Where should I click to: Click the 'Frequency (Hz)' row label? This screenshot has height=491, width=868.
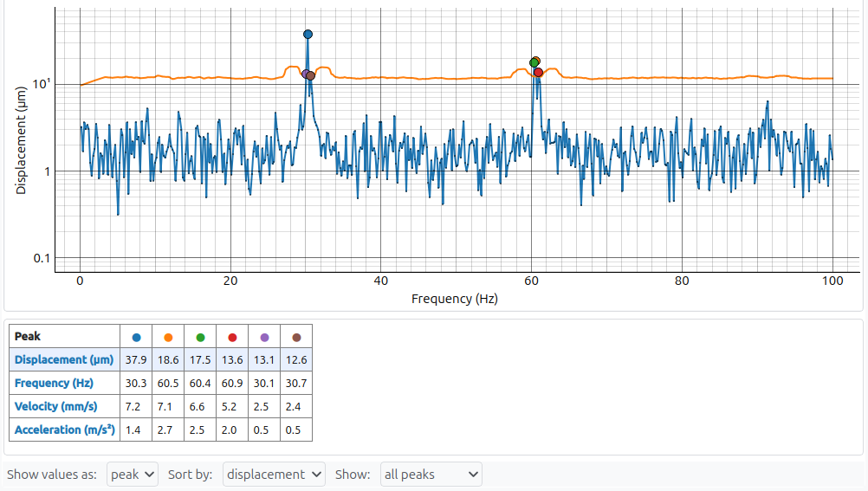tap(54, 383)
